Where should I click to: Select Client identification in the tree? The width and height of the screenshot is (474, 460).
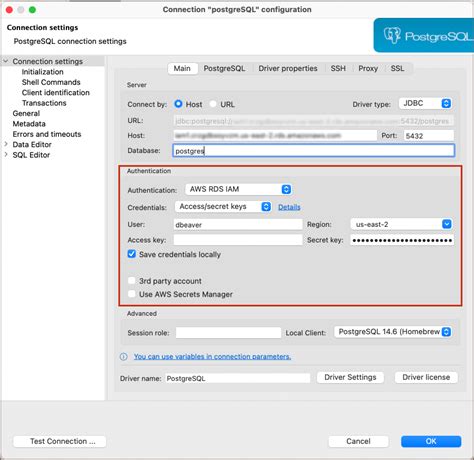(x=56, y=92)
